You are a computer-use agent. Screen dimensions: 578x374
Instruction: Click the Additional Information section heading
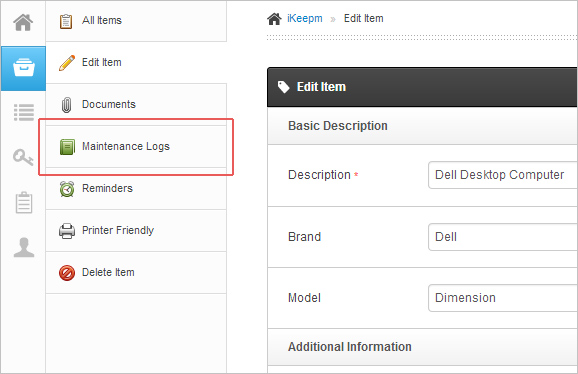pos(349,347)
